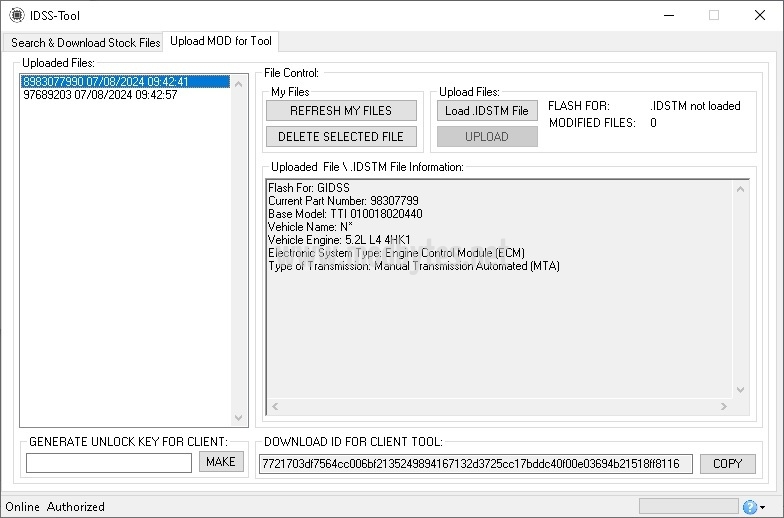Copy the download ID with the COPY button
The image size is (784, 518).
728,463
